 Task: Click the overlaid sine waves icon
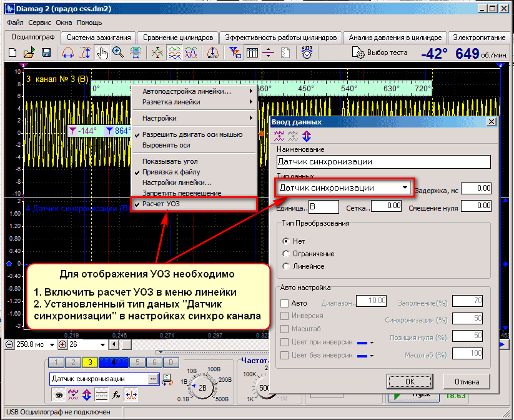pos(191,52)
